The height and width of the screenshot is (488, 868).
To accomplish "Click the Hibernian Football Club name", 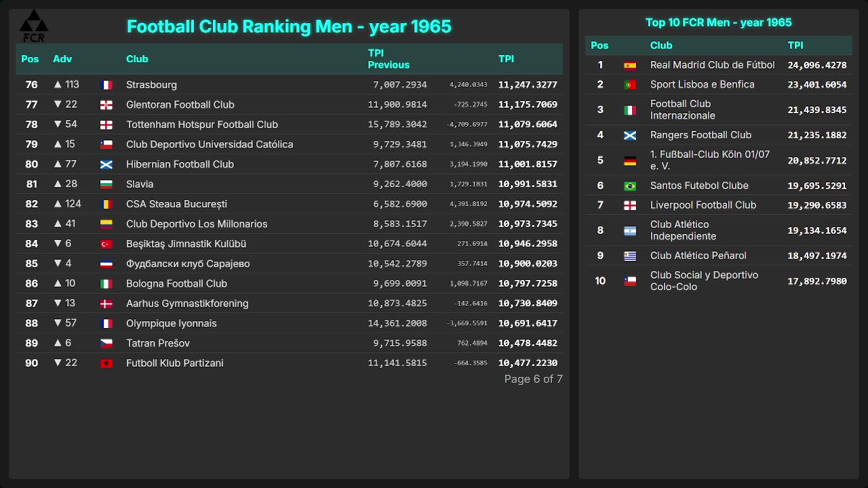I will (x=180, y=164).
